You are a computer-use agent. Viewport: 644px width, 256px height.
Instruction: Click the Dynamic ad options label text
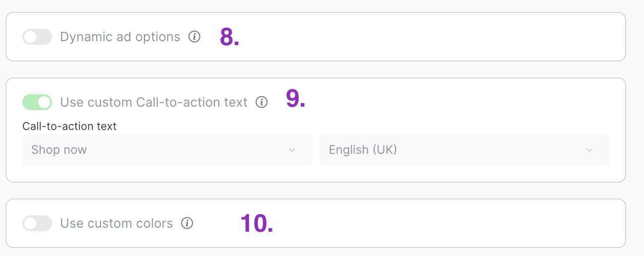(x=120, y=37)
